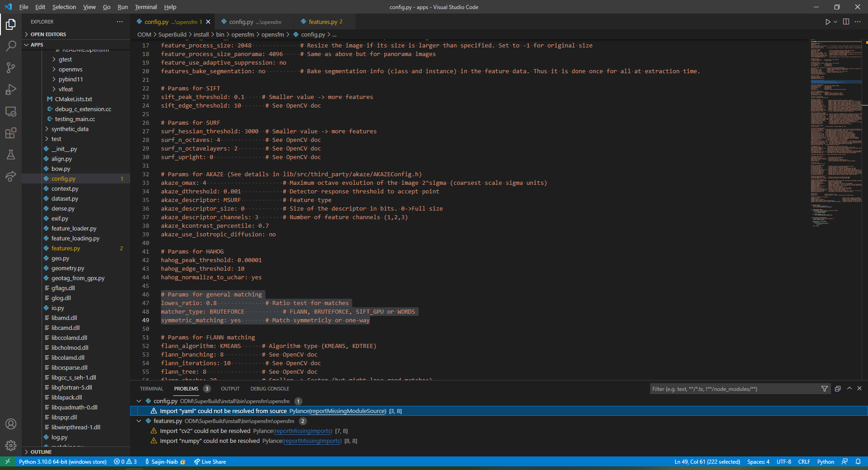
Task: Click the Live Share status bar item
Action: (x=210, y=462)
